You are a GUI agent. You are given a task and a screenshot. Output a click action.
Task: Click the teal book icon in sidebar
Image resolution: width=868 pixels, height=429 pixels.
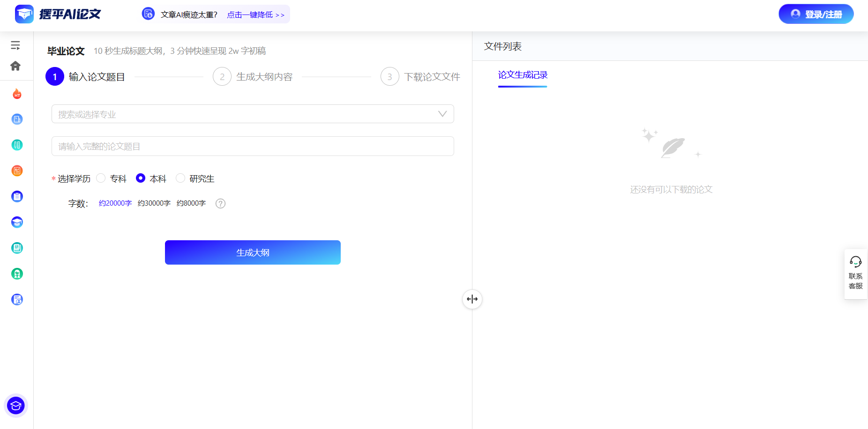(17, 145)
